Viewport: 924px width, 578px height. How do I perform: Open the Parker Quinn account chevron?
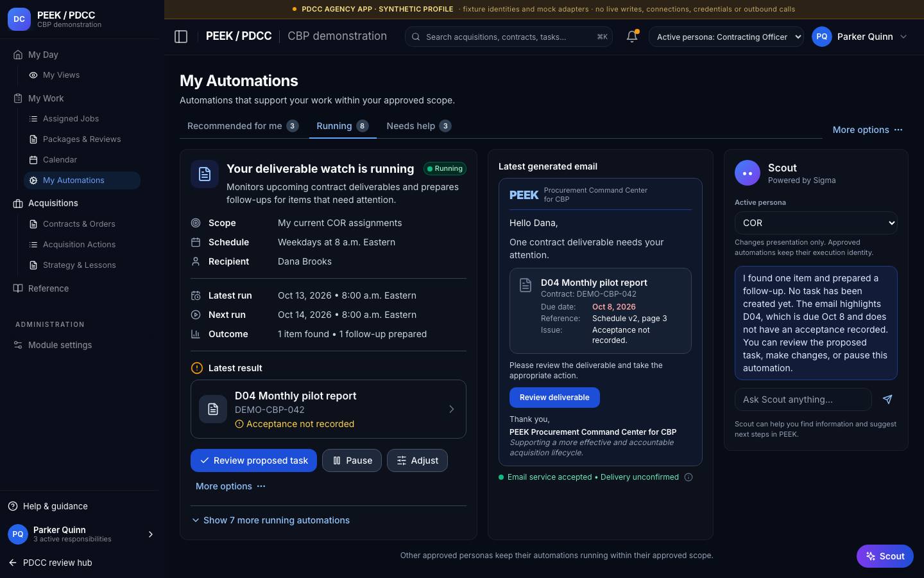[903, 37]
